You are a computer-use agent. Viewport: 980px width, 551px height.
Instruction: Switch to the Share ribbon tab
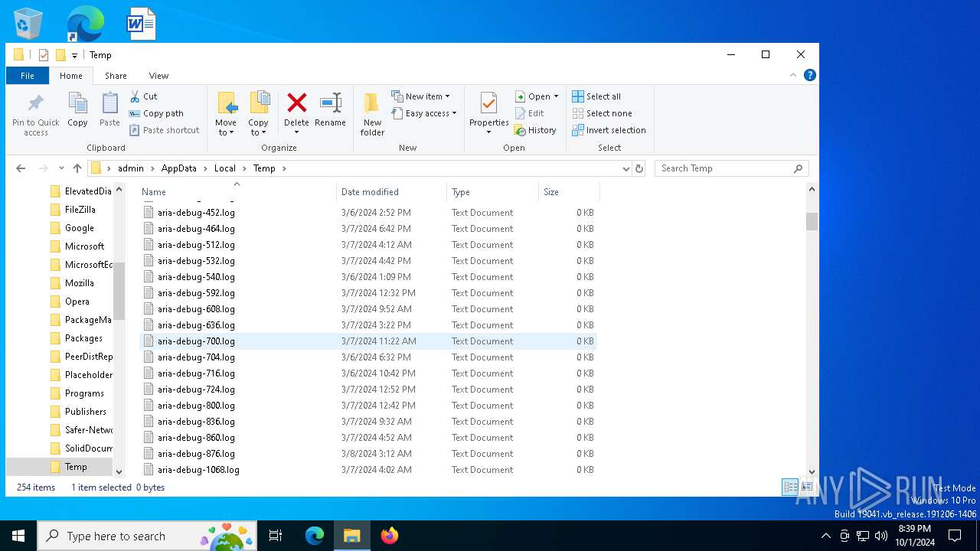(116, 76)
